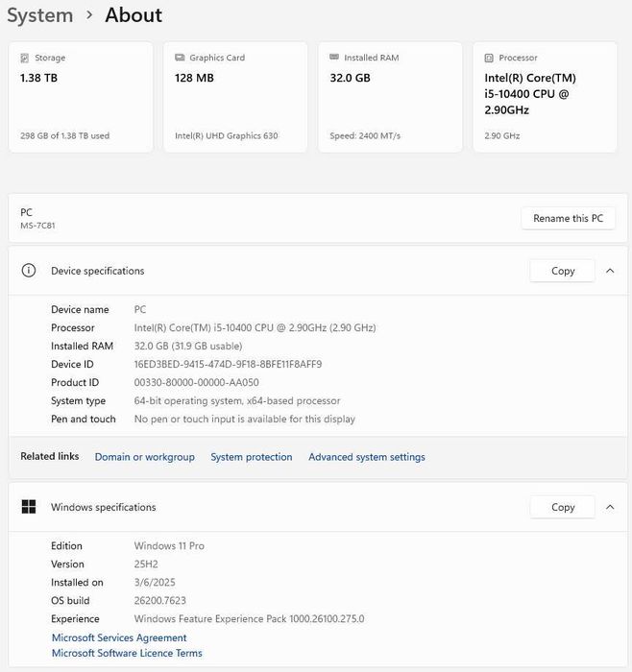
Task: Click the Storage drive icon
Action: pos(25,58)
